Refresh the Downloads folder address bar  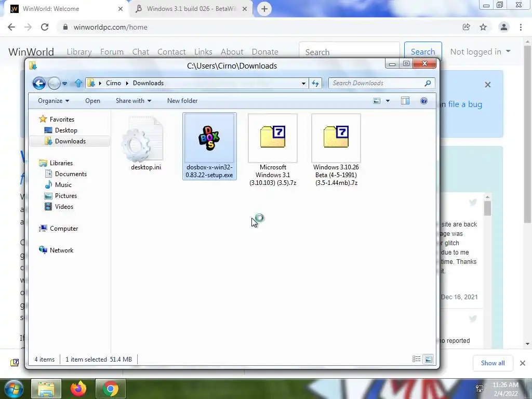315,83
